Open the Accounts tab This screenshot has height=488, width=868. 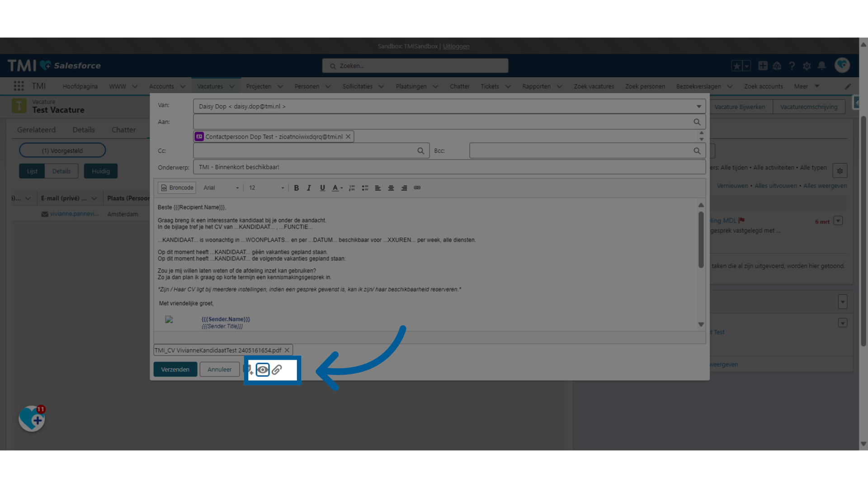pos(161,86)
